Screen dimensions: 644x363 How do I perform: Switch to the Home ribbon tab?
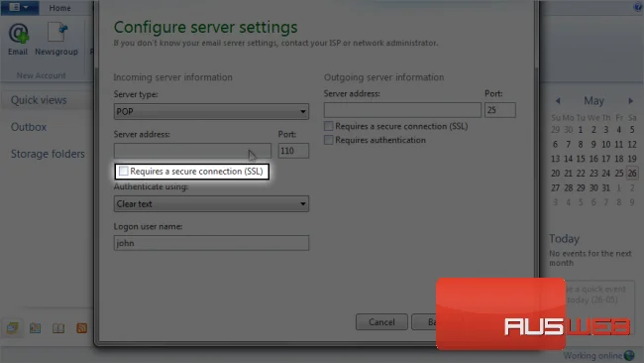pos(60,8)
